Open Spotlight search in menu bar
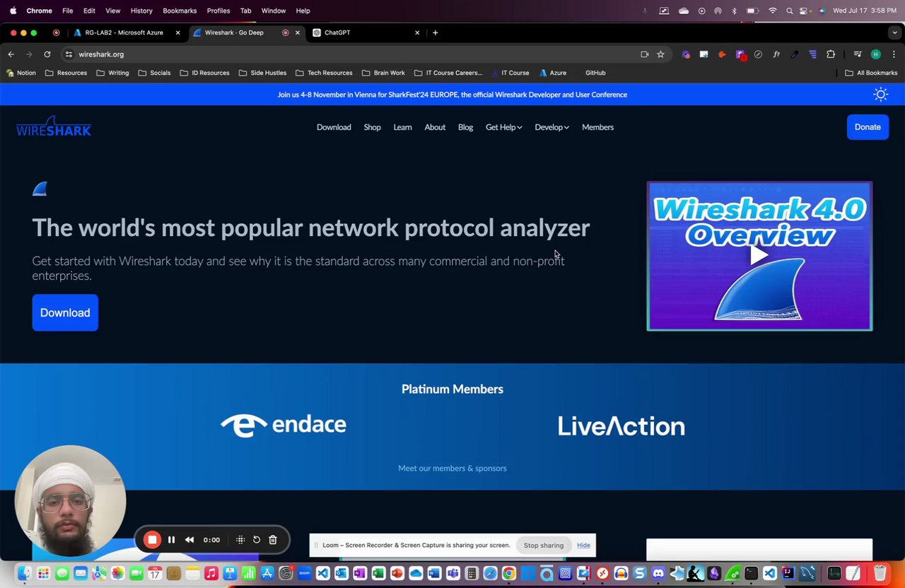The image size is (905, 588). (x=789, y=11)
